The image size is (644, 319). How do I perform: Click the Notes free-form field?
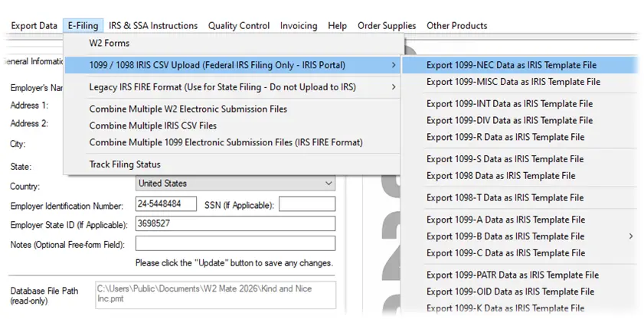[x=235, y=243]
